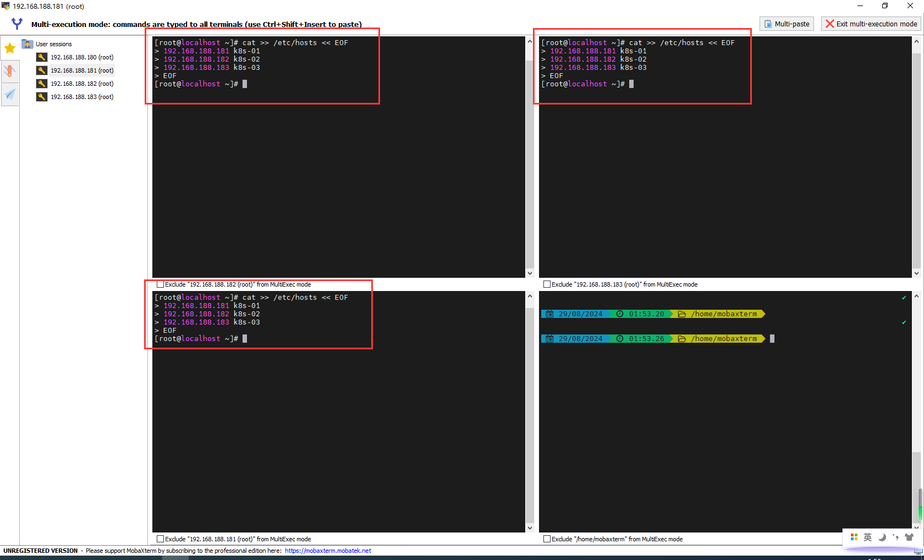Exclude /home/mobaxterm from MultiExec mode

coord(547,539)
